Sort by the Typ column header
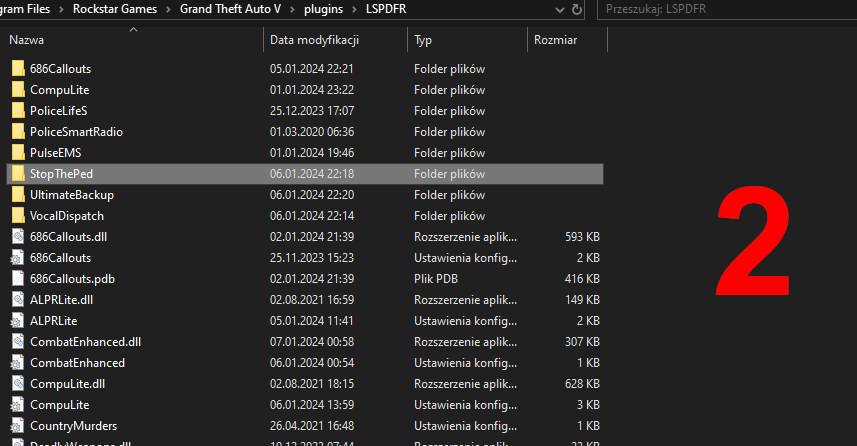 [x=423, y=40]
